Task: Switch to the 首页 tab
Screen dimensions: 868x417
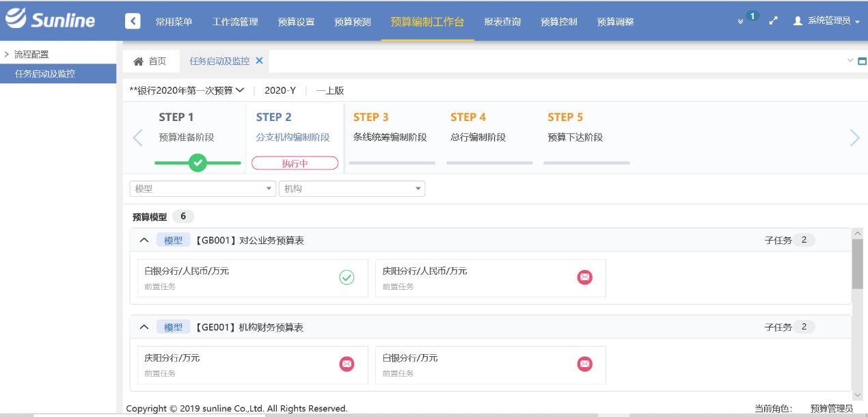Action: 150,62
